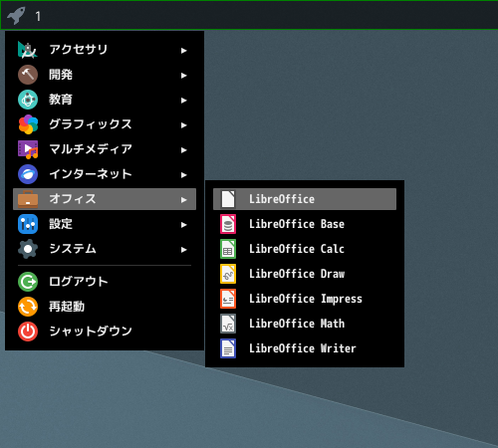This screenshot has width=498, height=448.
Task: Choose 再起動 from the menu
Action: 105,307
